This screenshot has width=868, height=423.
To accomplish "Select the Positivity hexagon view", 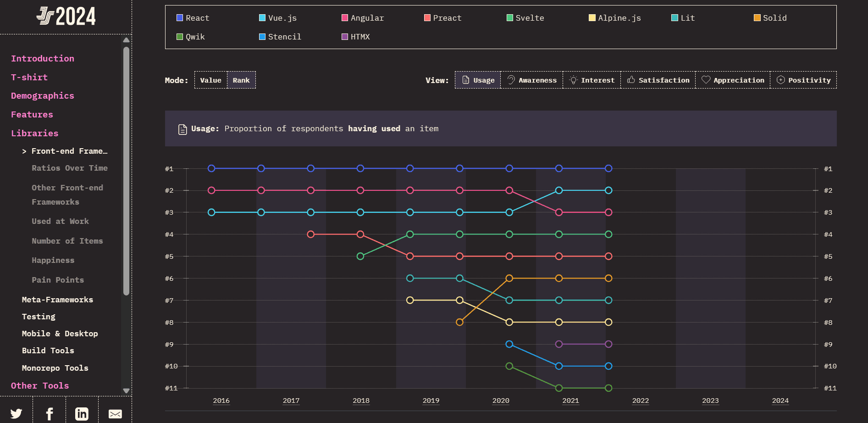I will pyautogui.click(x=803, y=80).
